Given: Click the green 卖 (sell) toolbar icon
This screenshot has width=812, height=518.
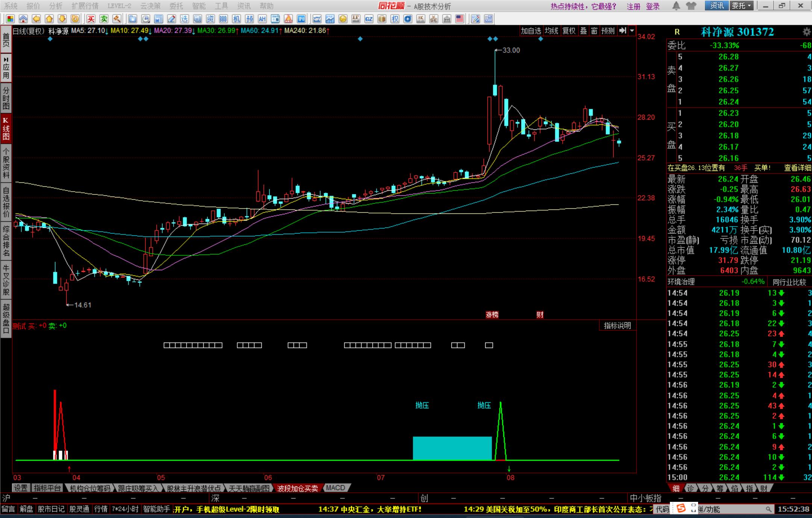Looking at the screenshot, I should click(104, 19).
